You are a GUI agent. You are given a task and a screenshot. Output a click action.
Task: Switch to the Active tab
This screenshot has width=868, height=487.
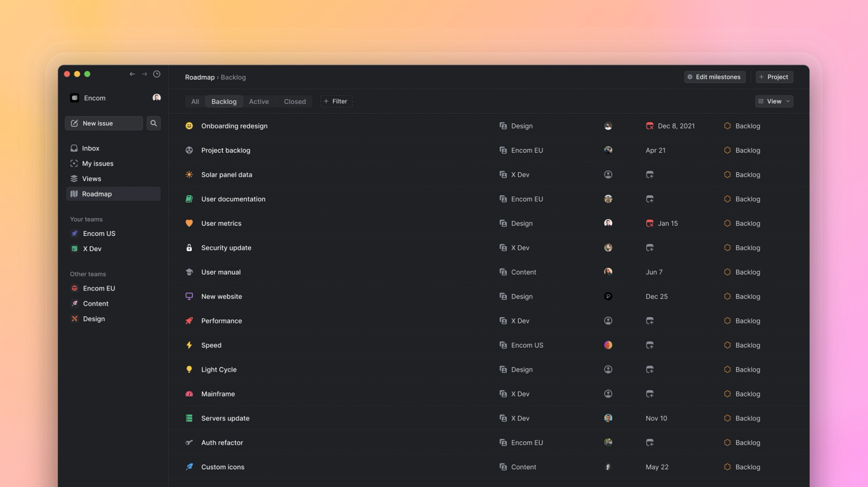click(259, 102)
